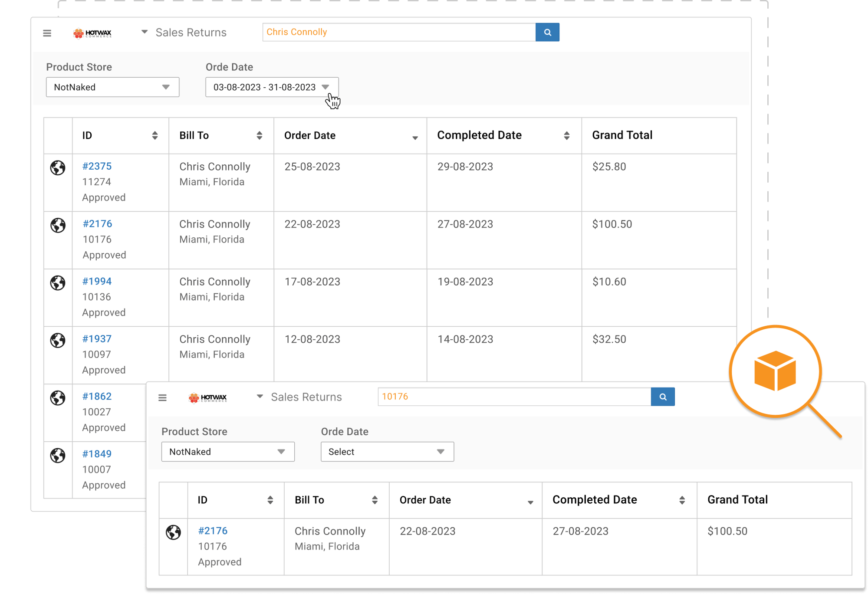The height and width of the screenshot is (594, 868).
Task: Click $25.80 grand total cell
Action: [609, 167]
